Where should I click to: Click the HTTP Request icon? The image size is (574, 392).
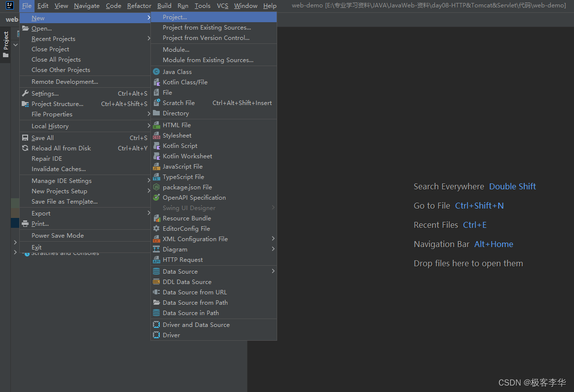156,260
